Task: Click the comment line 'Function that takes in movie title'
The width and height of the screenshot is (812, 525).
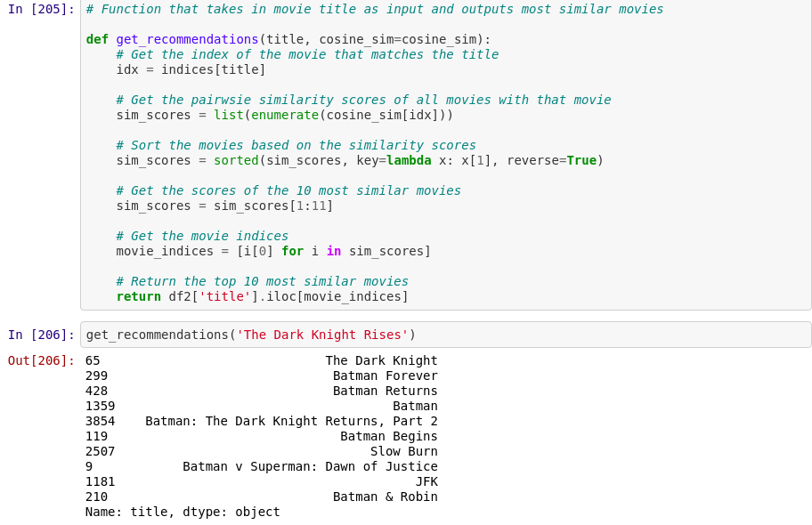Action: pyautogui.click(x=375, y=9)
